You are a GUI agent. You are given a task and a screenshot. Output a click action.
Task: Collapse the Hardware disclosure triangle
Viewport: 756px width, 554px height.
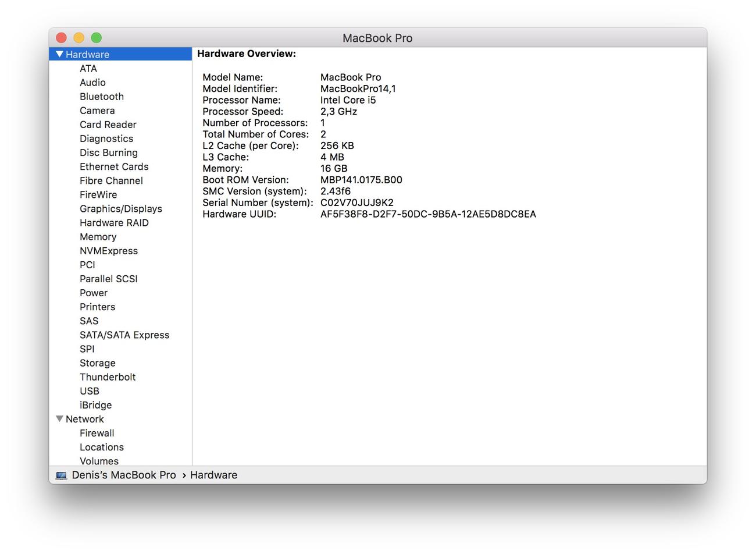click(59, 54)
